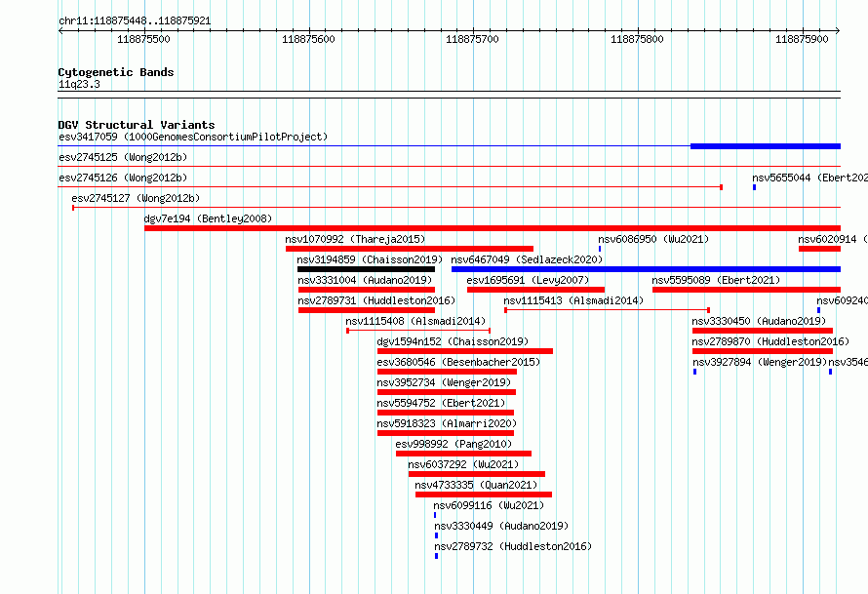Click the esv998992 (Pang2010) label
This screenshot has width=868, height=594.
coord(454,444)
